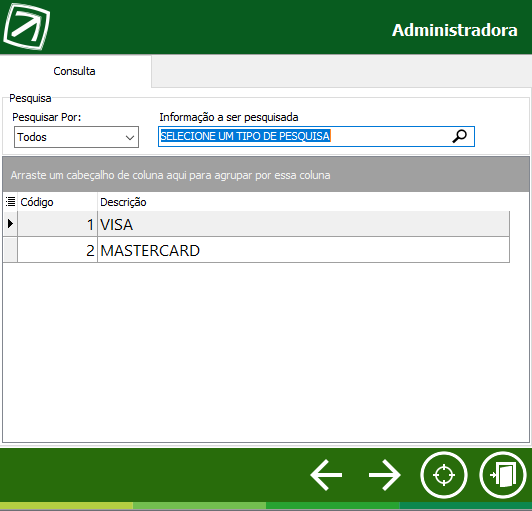This screenshot has height=511, width=532.
Task: Click the row indicator arrow beside VISA
Action: (10, 224)
